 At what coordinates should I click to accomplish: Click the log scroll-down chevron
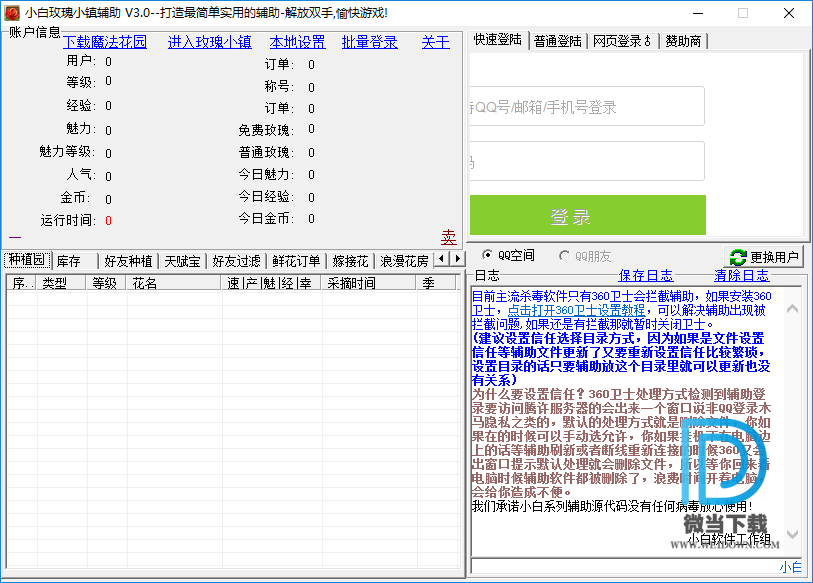click(x=792, y=534)
